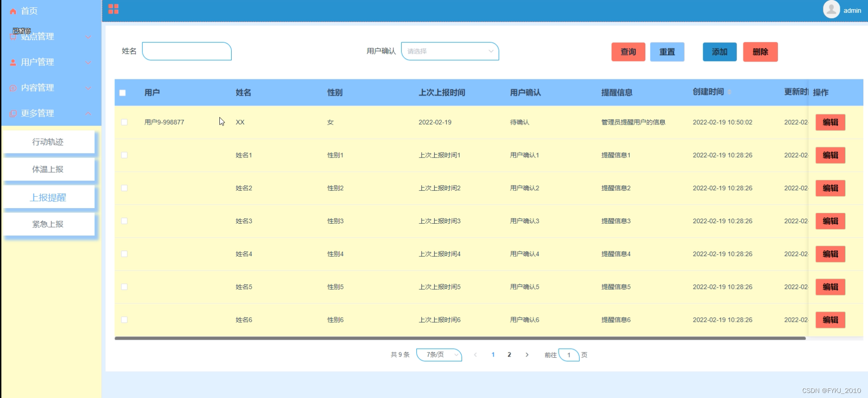Open the admin avatar icon

[x=831, y=10]
